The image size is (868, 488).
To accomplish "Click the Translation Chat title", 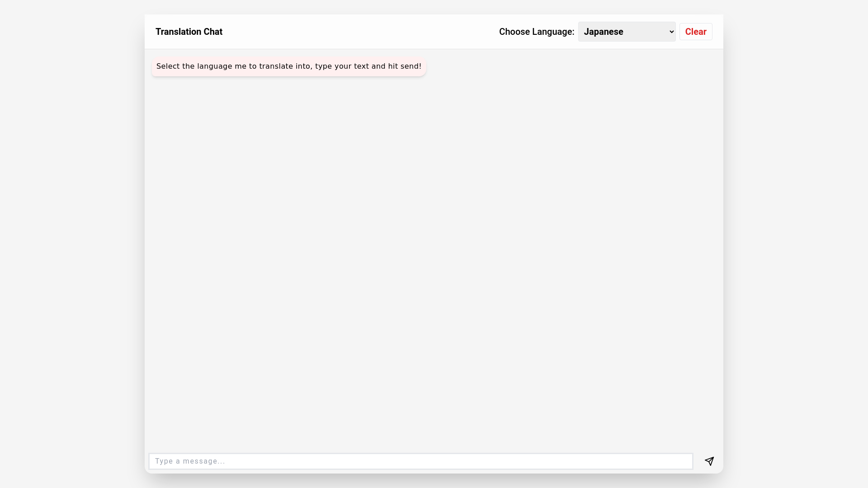I will click(189, 32).
